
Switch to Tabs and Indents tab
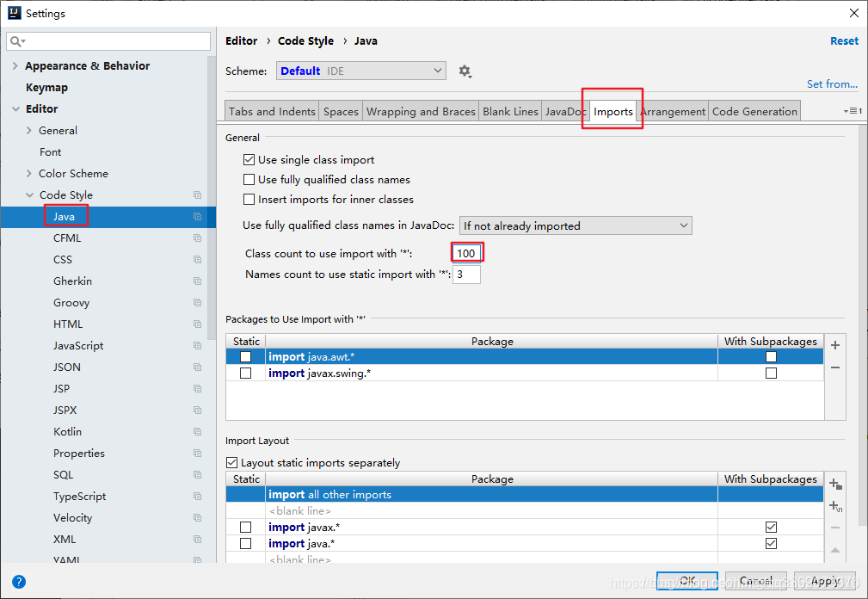coord(272,111)
